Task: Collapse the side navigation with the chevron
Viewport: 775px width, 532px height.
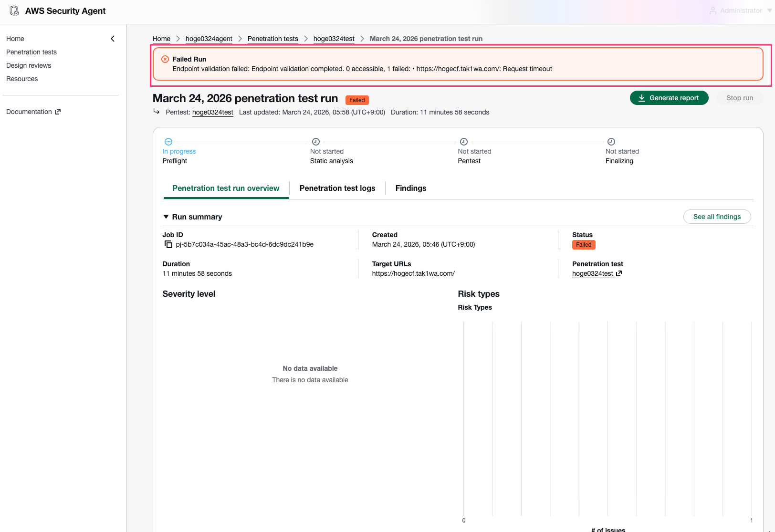Action: [x=113, y=39]
